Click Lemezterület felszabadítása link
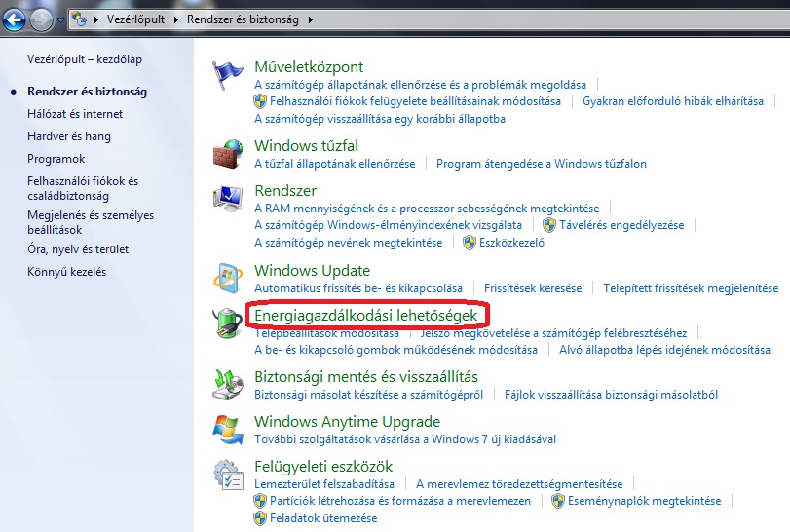This screenshot has width=790, height=532. 324,484
